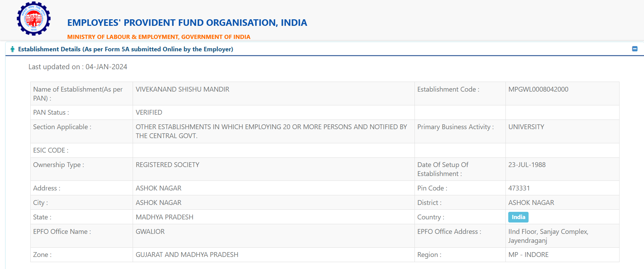Click the EPFO emblem logo
This screenshot has width=644, height=269.
click(x=34, y=19)
